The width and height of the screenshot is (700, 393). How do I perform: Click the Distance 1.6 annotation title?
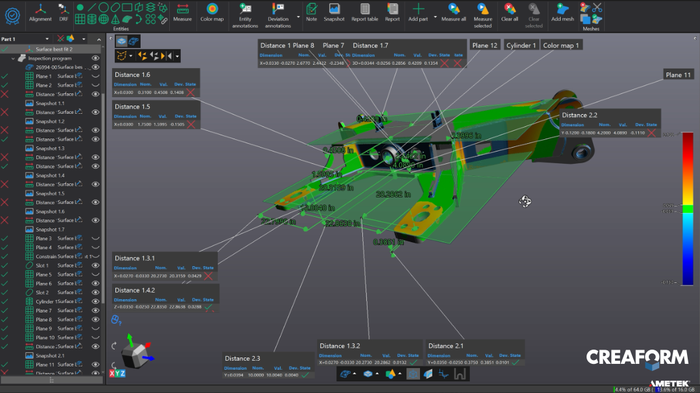pos(132,75)
